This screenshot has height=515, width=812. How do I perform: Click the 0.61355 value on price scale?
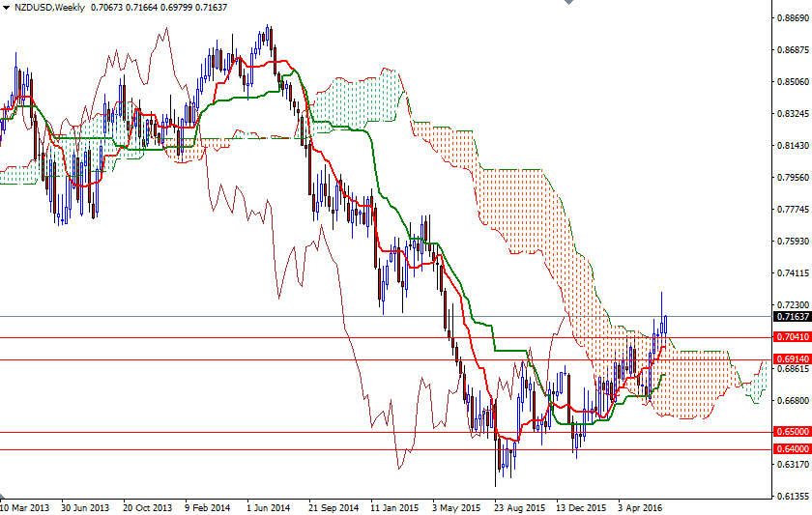point(792,497)
